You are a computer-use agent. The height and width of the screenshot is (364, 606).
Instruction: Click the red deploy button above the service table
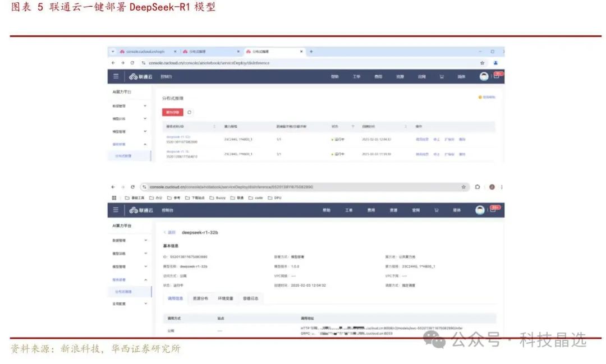(172, 112)
